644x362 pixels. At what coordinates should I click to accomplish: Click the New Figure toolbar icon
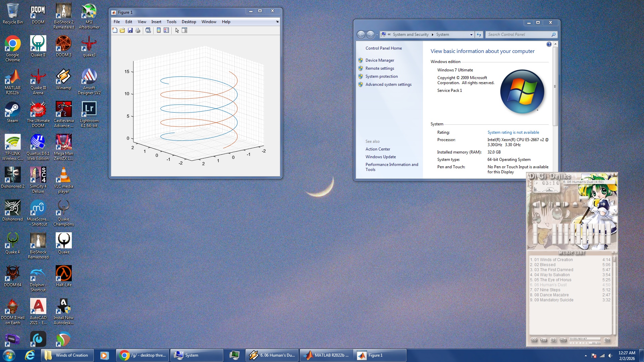click(x=115, y=31)
